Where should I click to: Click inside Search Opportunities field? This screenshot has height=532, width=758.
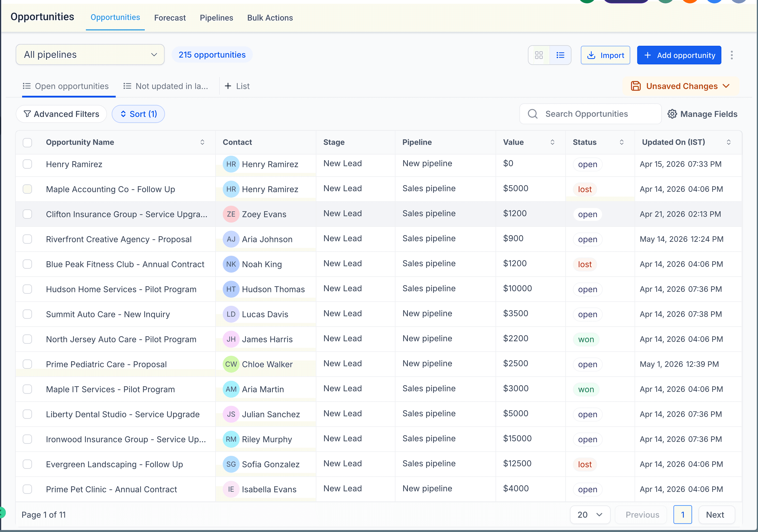tap(591, 114)
